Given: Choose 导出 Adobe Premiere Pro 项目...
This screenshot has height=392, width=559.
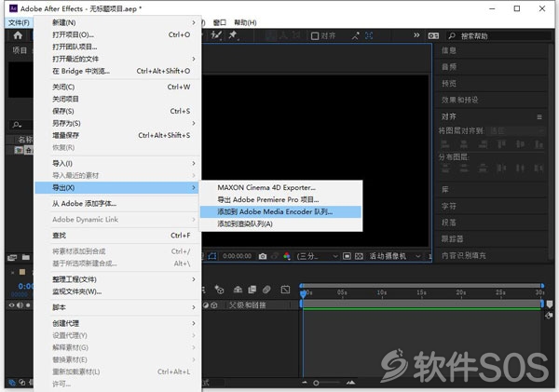Looking at the screenshot, I should click(281, 199).
